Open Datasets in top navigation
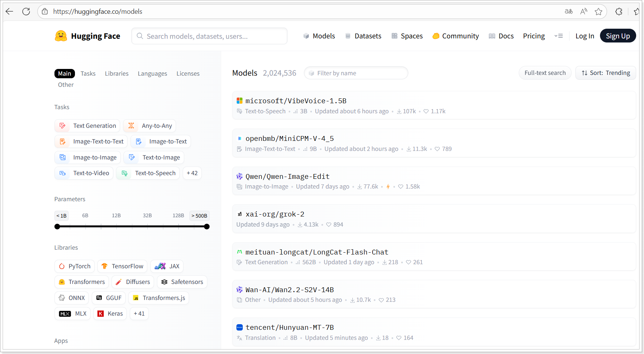The image size is (644, 354). pos(363,36)
